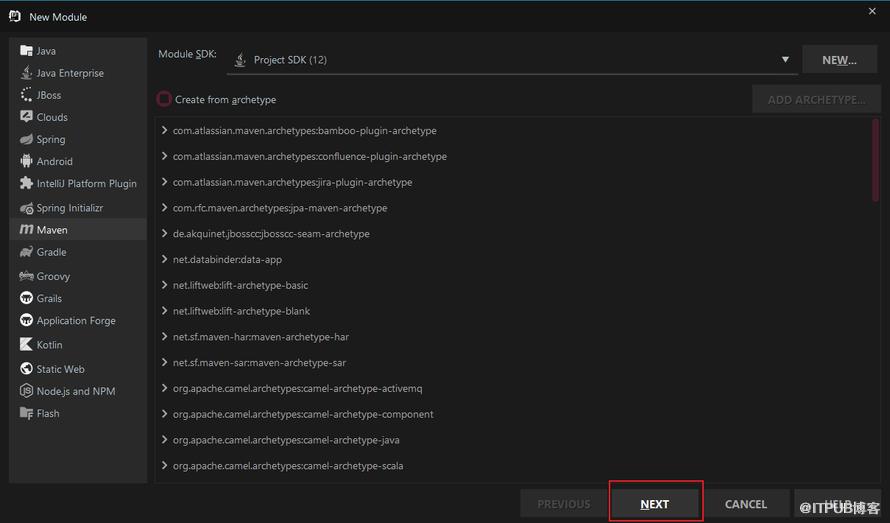Open the Module SDK dropdown arrow
Screen dimensions: 890x523
(785, 60)
